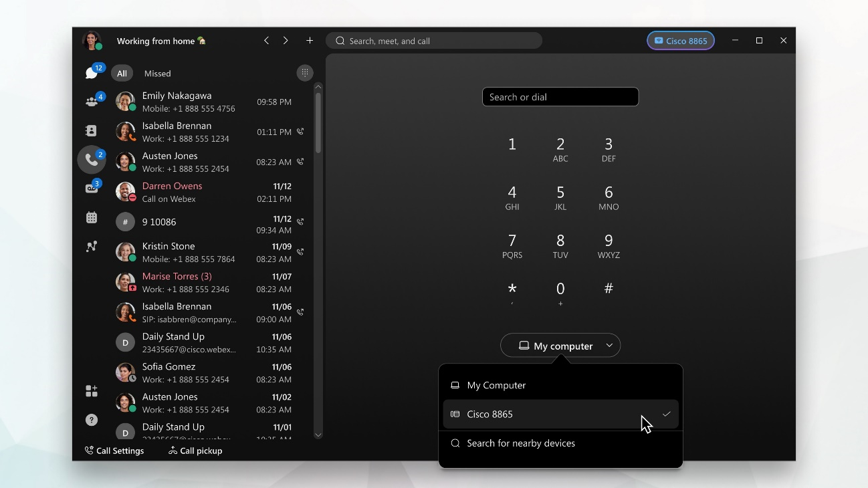Call back Isabella Brennan 01:11 PM handset icon
This screenshot has width=868, height=488.
300,132
